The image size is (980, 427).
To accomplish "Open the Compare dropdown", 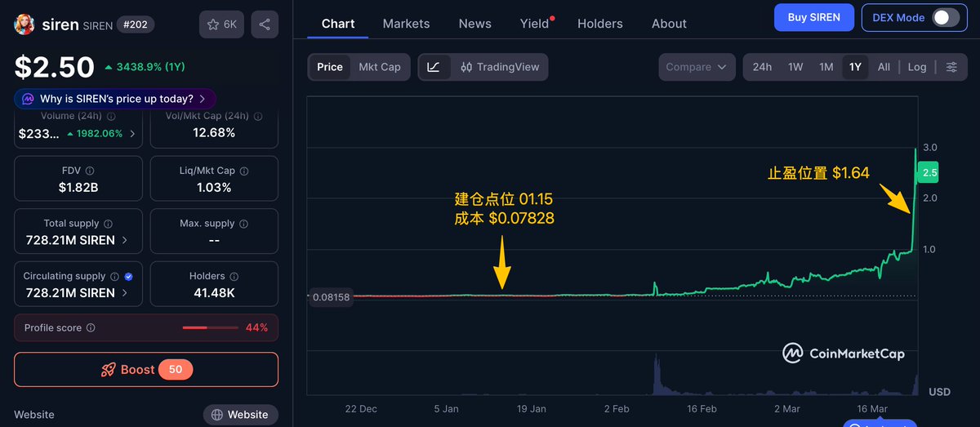I will pos(695,67).
